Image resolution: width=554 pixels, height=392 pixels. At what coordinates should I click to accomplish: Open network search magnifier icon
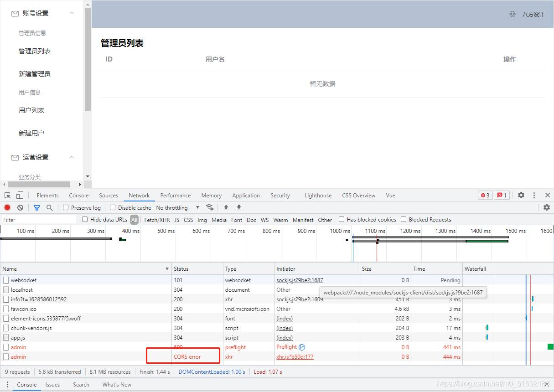pos(49,207)
